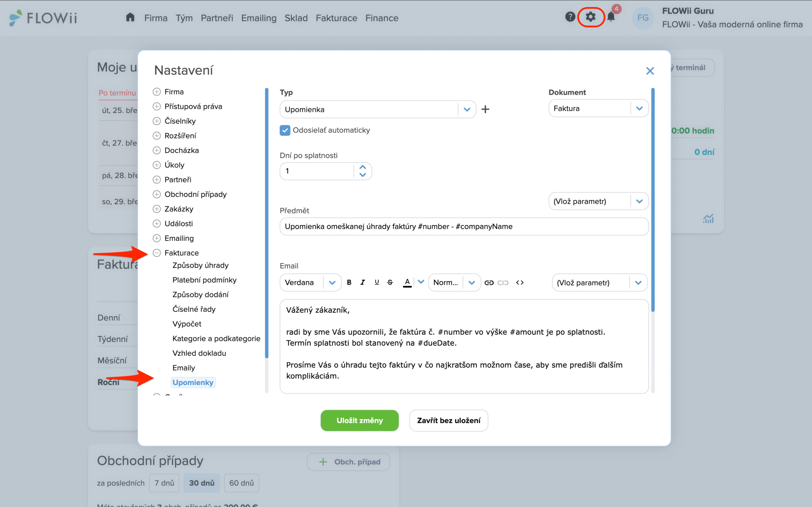
Task: Click the help question mark icon
Action: 570,17
